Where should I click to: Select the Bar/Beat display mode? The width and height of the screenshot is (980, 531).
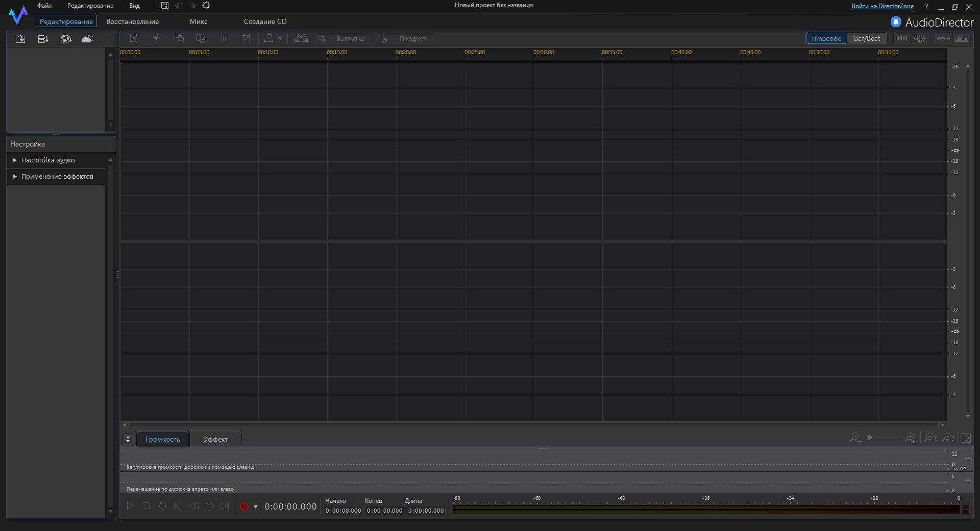tap(867, 38)
